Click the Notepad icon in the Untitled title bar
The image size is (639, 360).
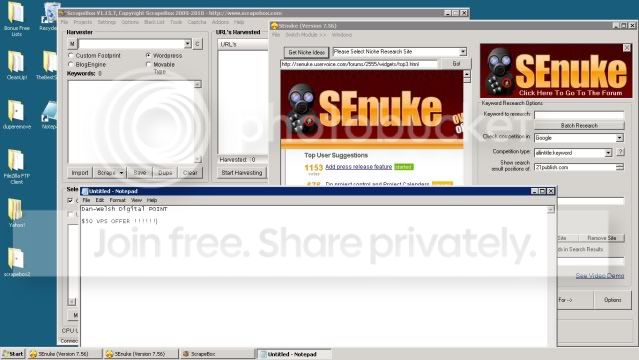(x=85, y=191)
